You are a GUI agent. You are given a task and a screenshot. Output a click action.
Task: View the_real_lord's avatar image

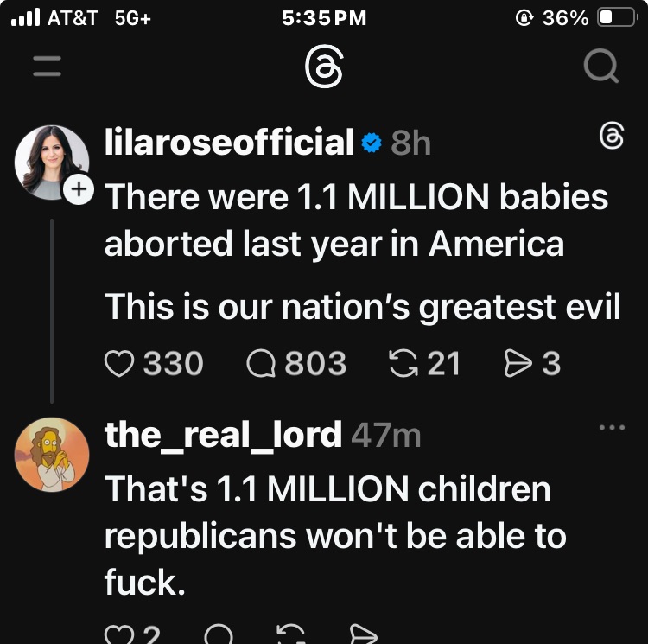52,455
